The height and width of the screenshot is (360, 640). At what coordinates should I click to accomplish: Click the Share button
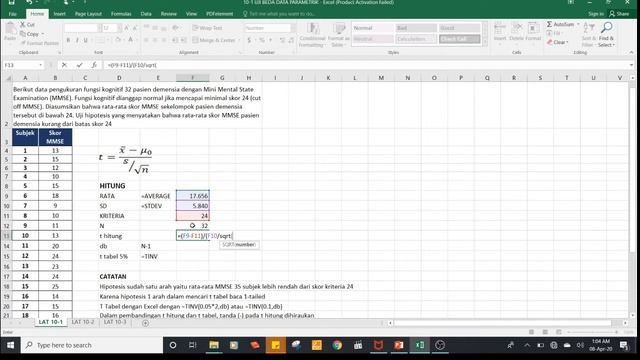619,14
